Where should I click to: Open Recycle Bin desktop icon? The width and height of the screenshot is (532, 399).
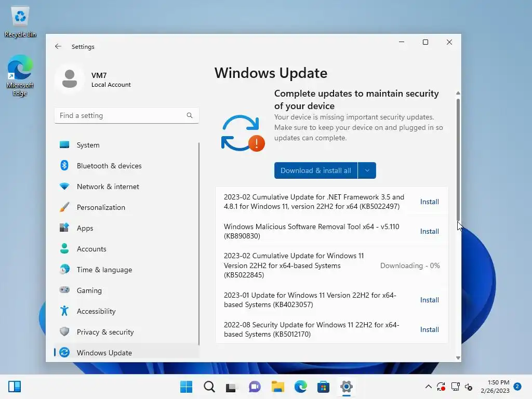[20, 22]
